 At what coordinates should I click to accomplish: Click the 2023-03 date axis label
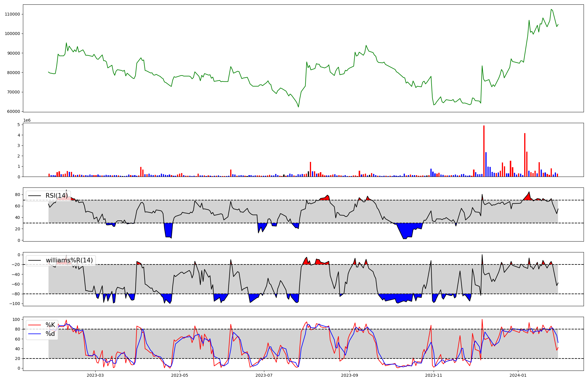click(95, 375)
